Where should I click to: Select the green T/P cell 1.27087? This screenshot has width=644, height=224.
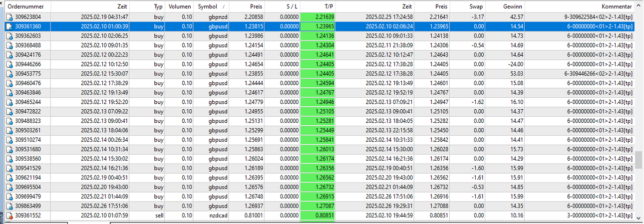[x=318, y=207]
